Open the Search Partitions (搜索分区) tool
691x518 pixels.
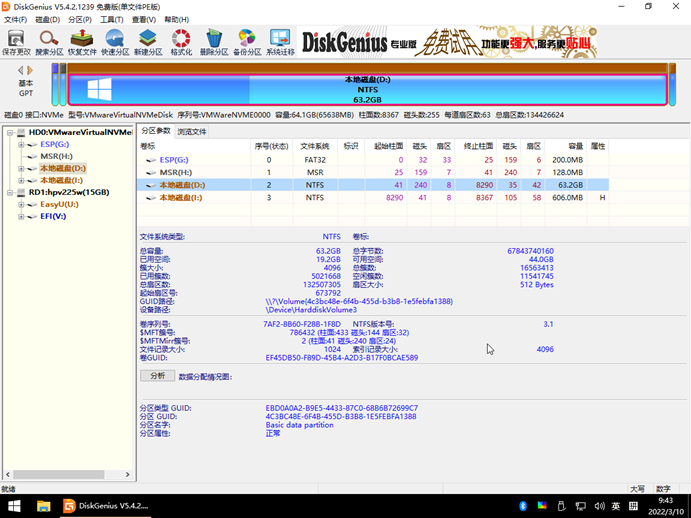tap(49, 42)
